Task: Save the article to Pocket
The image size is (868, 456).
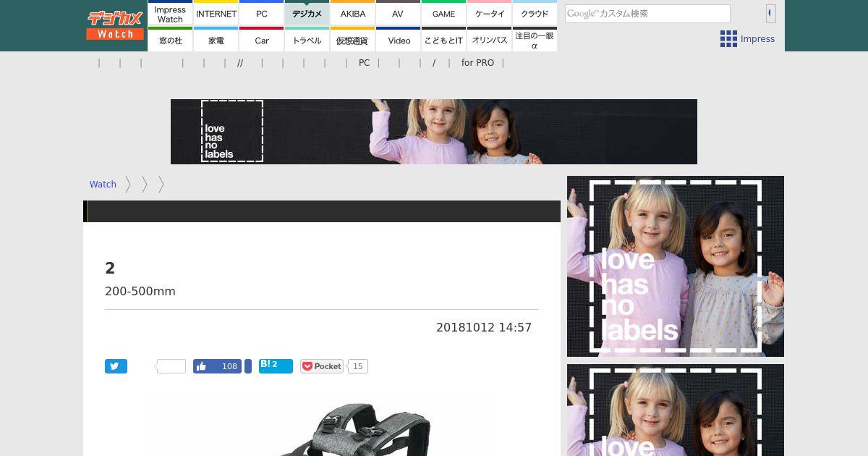Action: coord(322,366)
